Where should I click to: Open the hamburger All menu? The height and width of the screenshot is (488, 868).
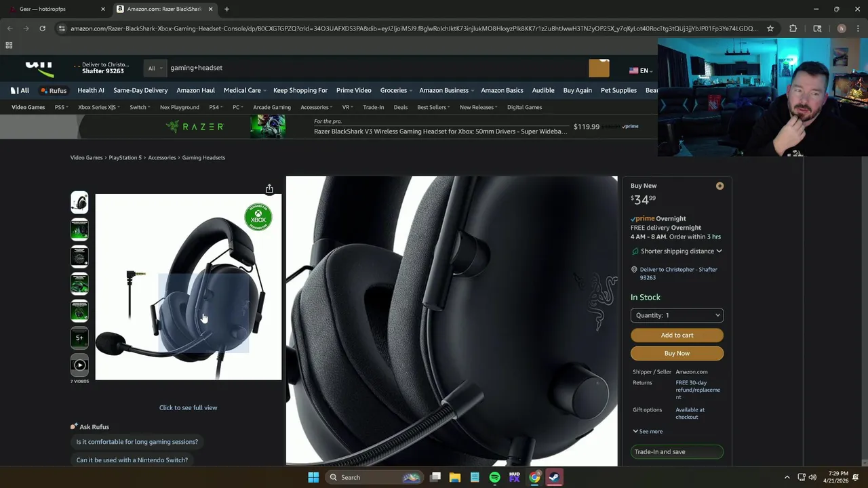point(20,90)
